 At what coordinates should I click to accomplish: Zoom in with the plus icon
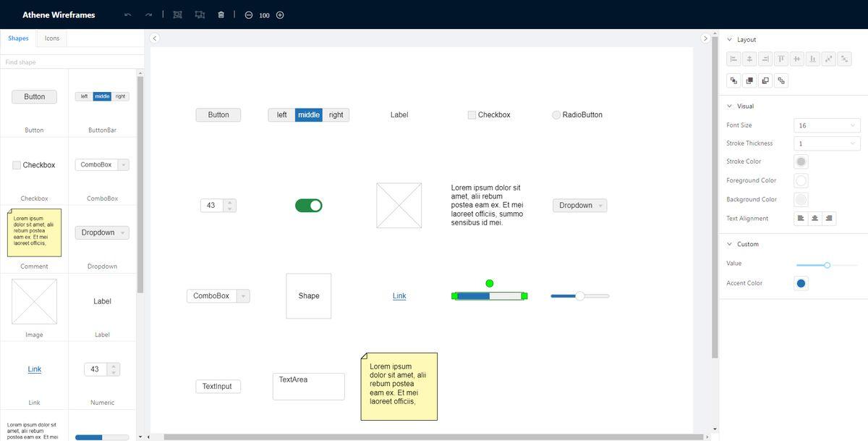click(x=280, y=14)
